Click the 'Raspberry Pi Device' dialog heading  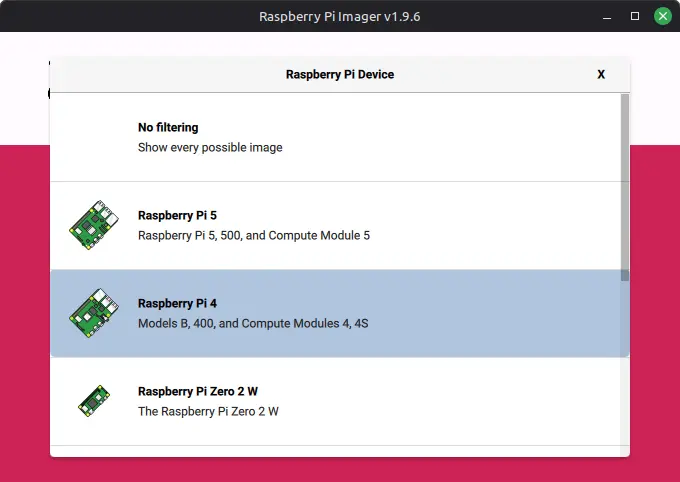point(340,74)
